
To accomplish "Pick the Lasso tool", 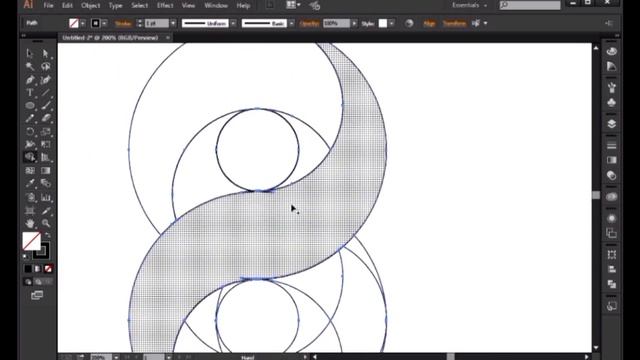I will 46,66.
